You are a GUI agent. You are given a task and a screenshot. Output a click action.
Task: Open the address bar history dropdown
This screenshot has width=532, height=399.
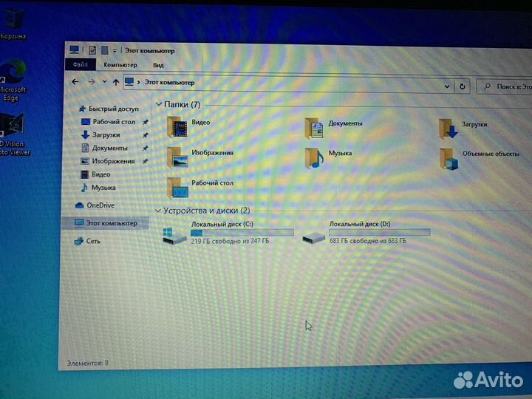click(447, 86)
